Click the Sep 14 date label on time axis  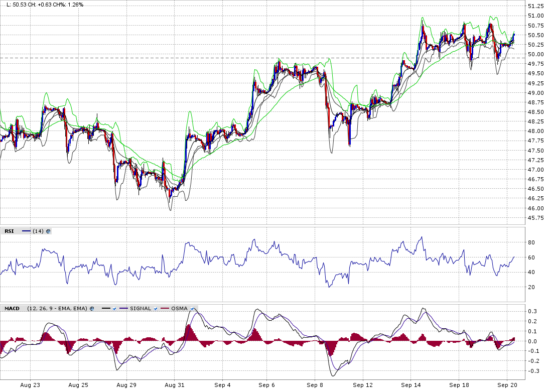click(411, 385)
